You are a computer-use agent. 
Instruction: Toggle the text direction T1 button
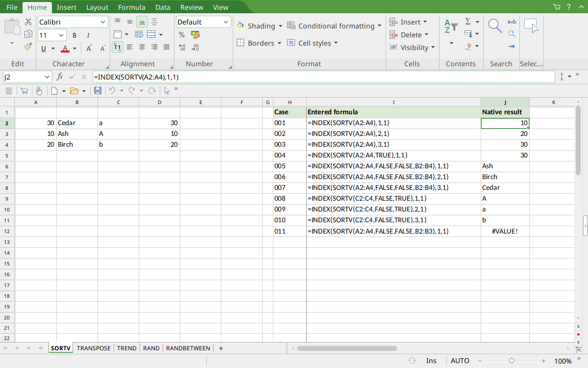point(118,47)
